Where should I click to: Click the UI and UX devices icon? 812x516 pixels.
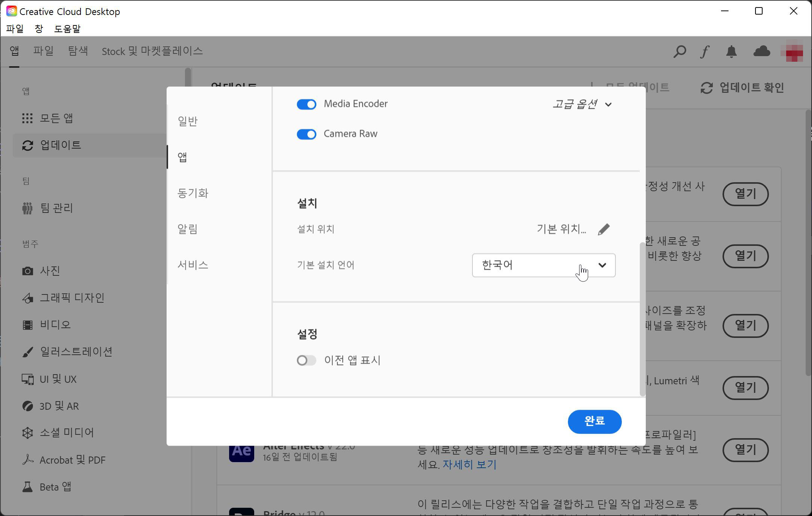pyautogui.click(x=27, y=379)
